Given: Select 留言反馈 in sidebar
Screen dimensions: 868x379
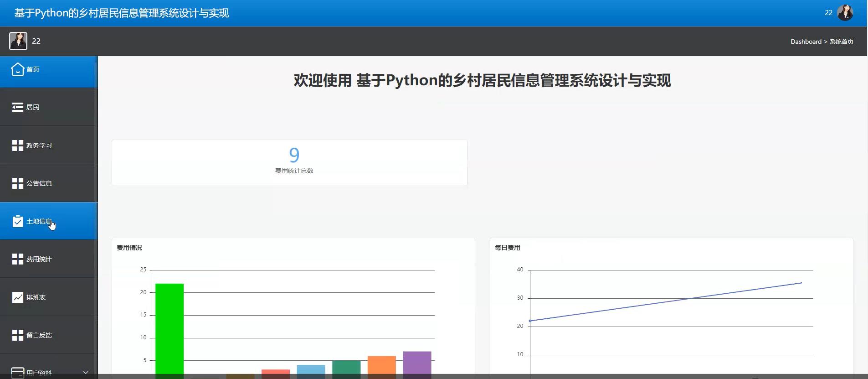Looking at the screenshot, I should coord(49,335).
